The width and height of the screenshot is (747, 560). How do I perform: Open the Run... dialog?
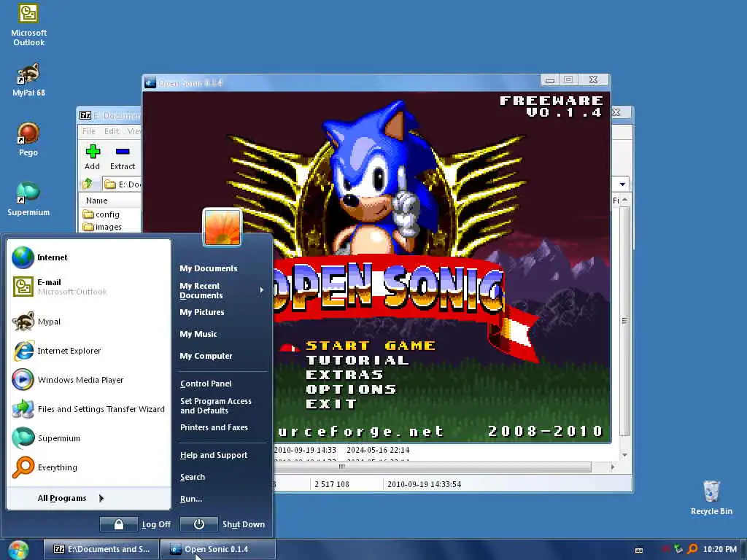click(x=191, y=499)
